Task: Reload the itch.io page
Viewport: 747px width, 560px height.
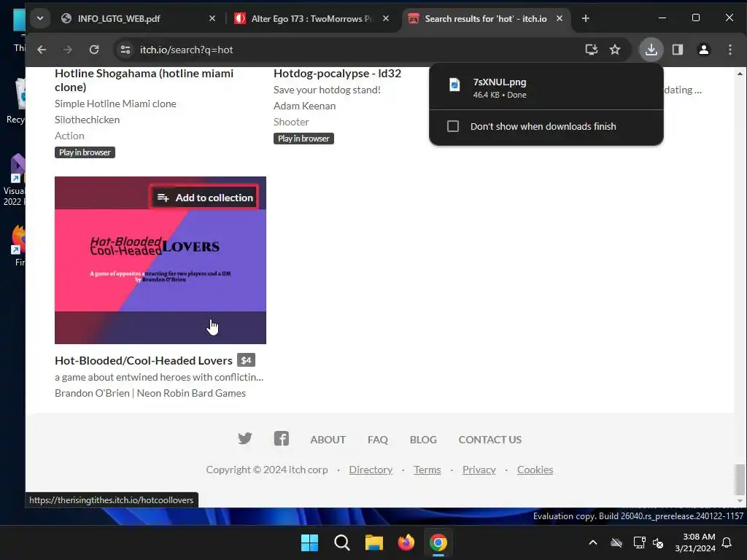Action: point(94,50)
